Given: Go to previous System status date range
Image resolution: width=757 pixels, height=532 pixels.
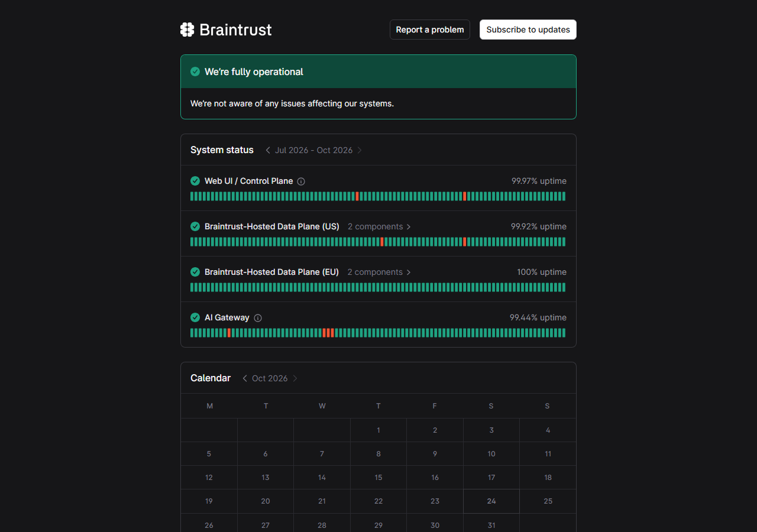Looking at the screenshot, I should [268, 150].
